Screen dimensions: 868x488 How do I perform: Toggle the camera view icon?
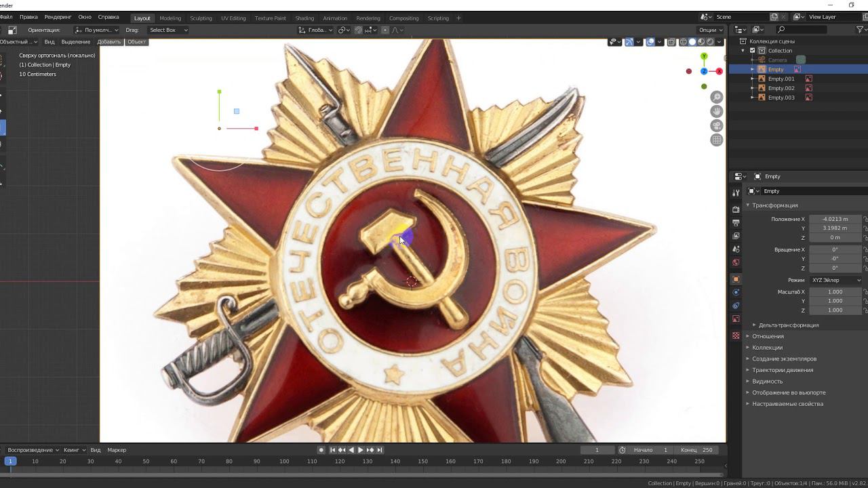tap(716, 126)
